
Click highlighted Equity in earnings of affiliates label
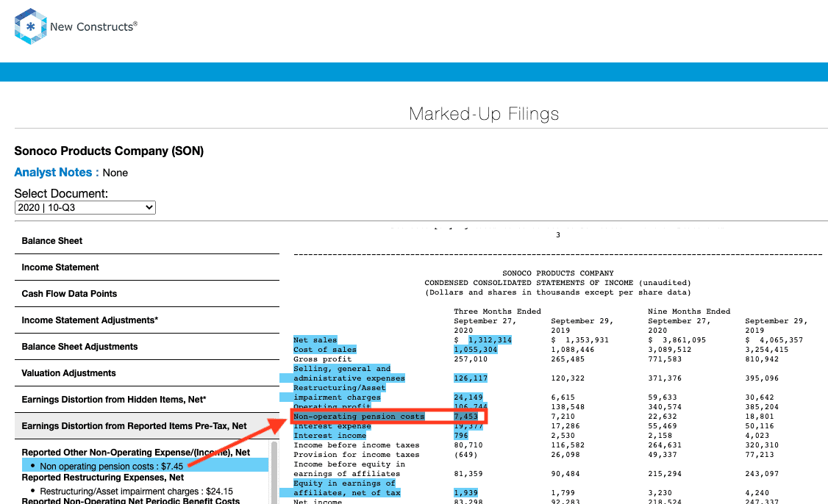(x=347, y=488)
